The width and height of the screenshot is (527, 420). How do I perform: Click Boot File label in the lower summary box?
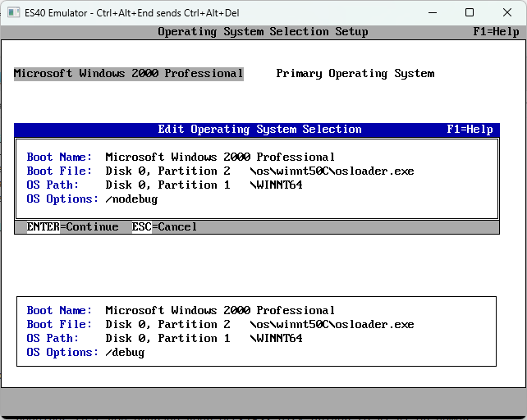59,324
